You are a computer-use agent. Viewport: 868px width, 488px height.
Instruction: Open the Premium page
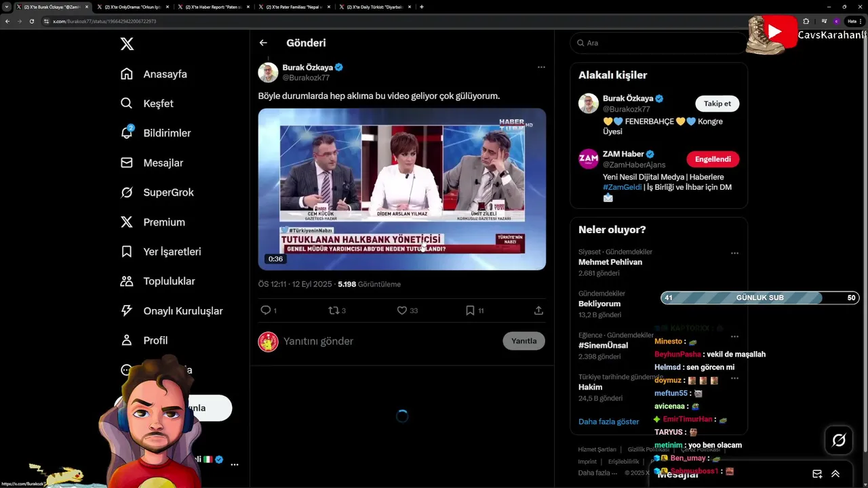pyautogui.click(x=153, y=222)
